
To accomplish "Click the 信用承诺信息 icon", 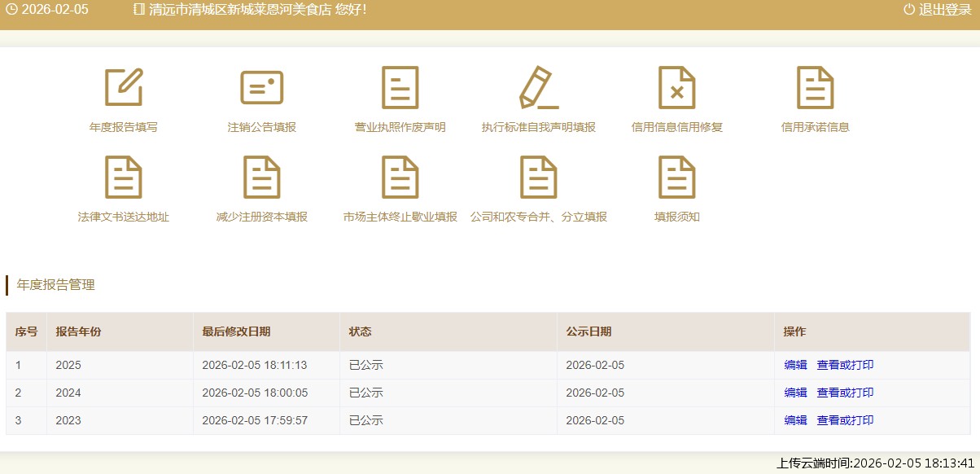I will (x=815, y=88).
